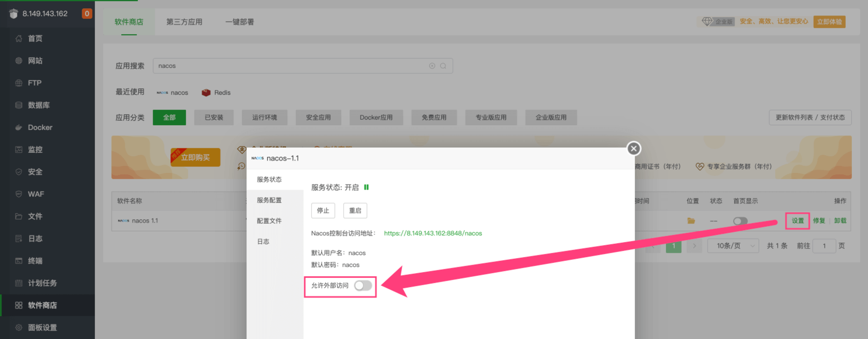Switch to 第三方应用 tab
The height and width of the screenshot is (339, 868).
coord(184,22)
